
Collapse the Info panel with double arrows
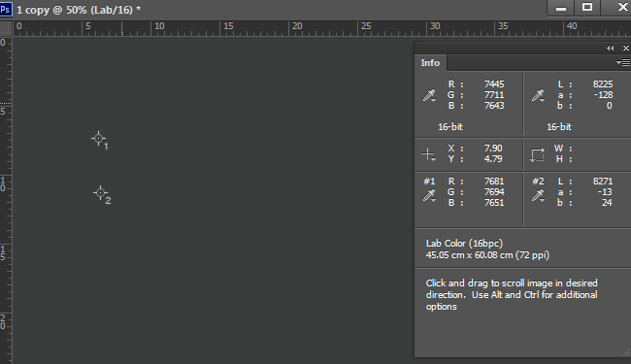tap(610, 48)
